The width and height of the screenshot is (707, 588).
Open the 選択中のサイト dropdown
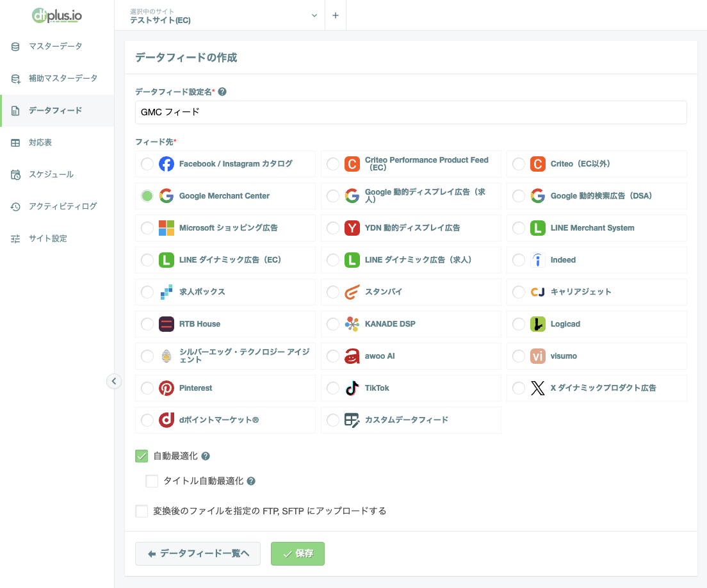tap(223, 16)
